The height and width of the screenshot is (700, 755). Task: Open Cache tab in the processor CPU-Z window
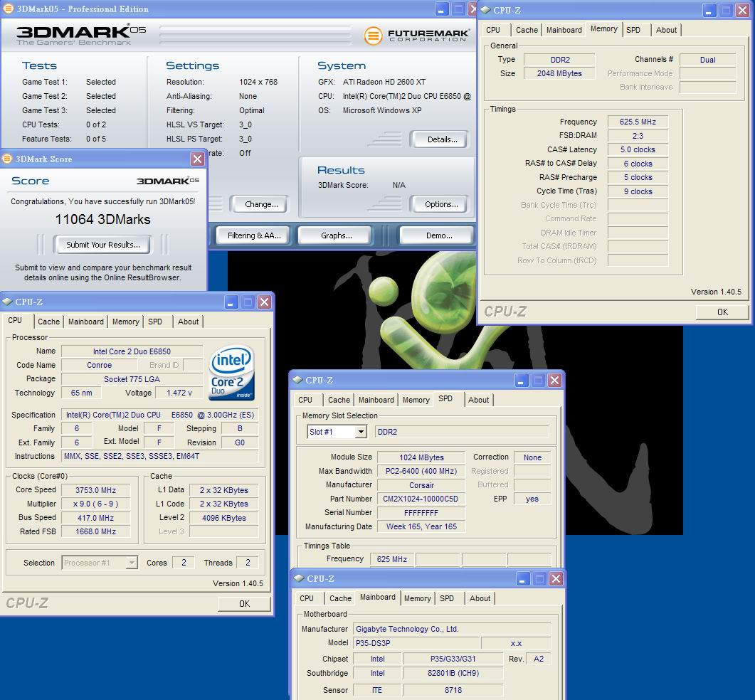tap(49, 322)
